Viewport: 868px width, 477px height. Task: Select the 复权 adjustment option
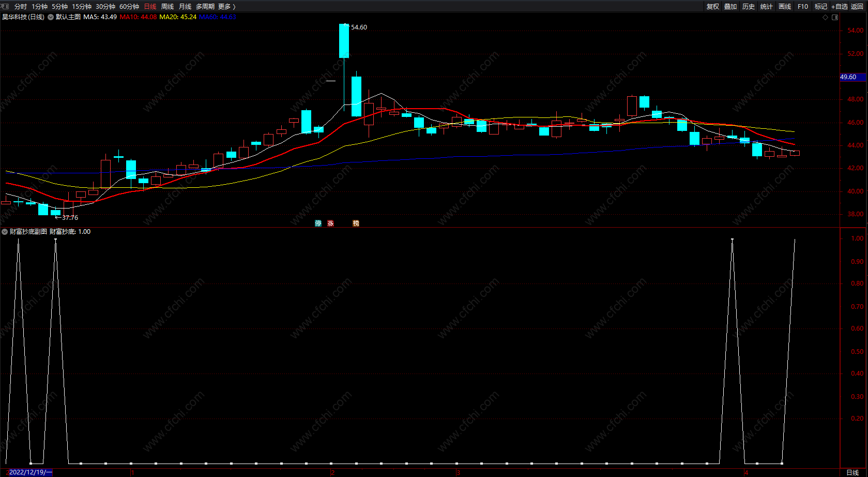coord(713,6)
